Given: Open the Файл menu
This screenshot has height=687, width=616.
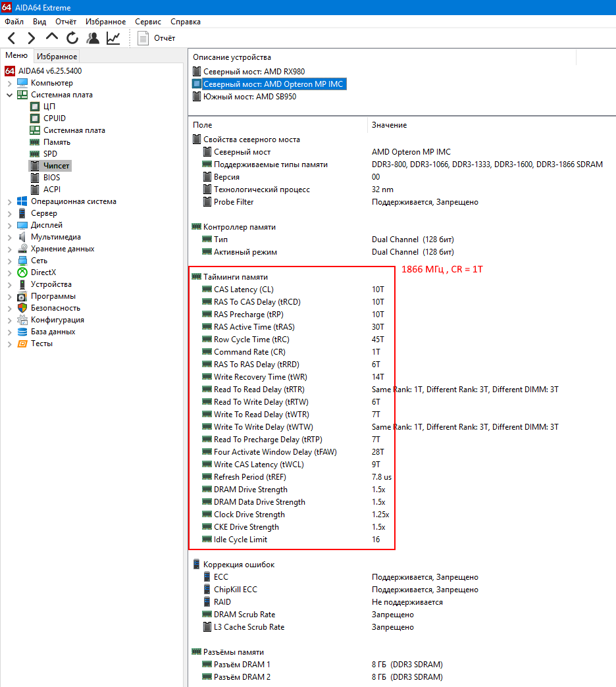Looking at the screenshot, I should [14, 22].
